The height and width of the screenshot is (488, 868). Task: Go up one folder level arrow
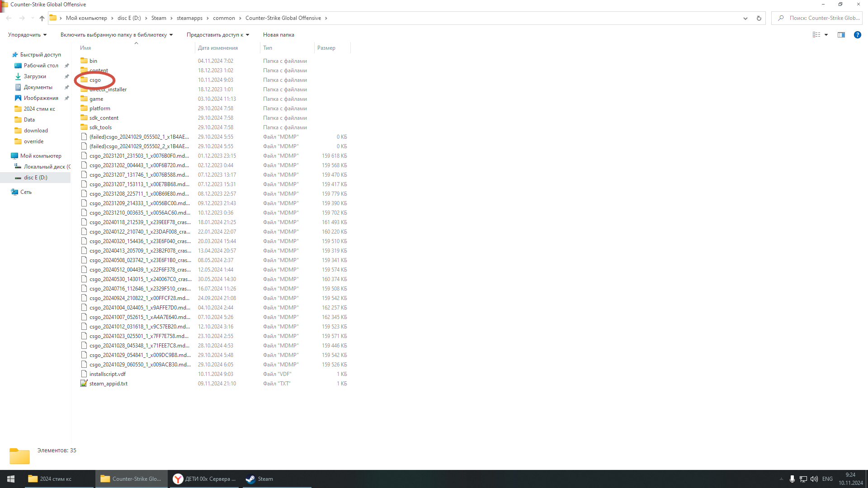(x=42, y=18)
